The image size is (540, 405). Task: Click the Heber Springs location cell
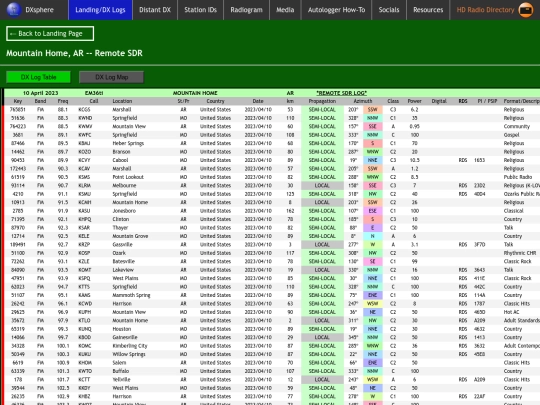128,143
